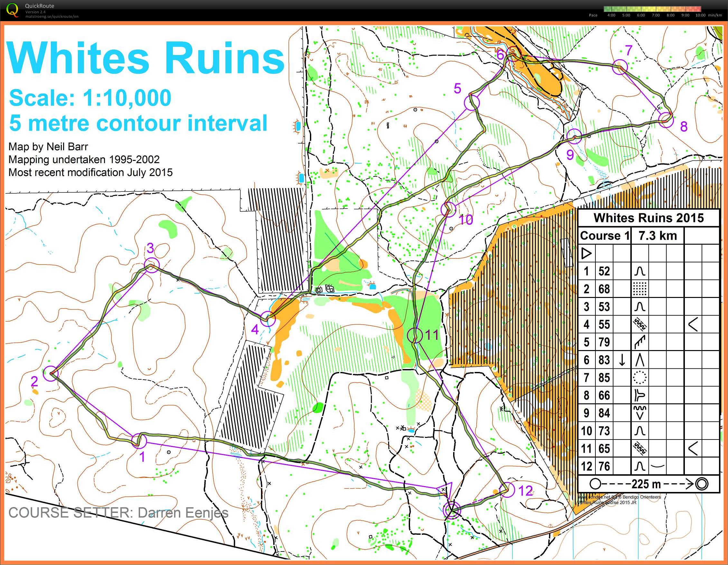Click the yellow 7:00 section of pace scale
This screenshot has width=728, height=565.
pyautogui.click(x=655, y=9)
